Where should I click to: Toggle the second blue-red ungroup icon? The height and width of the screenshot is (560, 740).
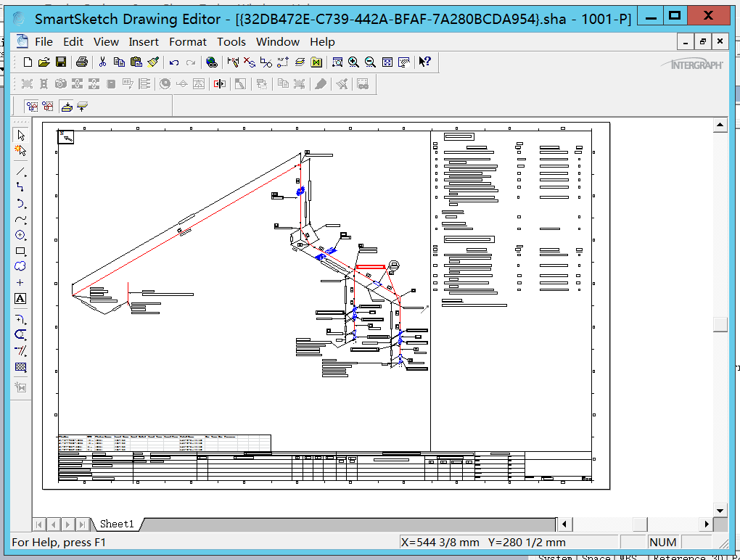(48, 106)
